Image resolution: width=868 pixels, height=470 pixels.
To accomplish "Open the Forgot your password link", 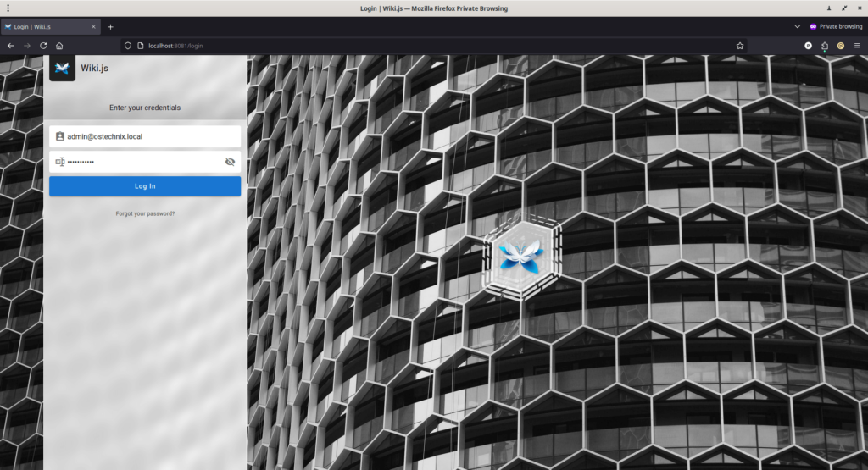I will click(x=145, y=213).
